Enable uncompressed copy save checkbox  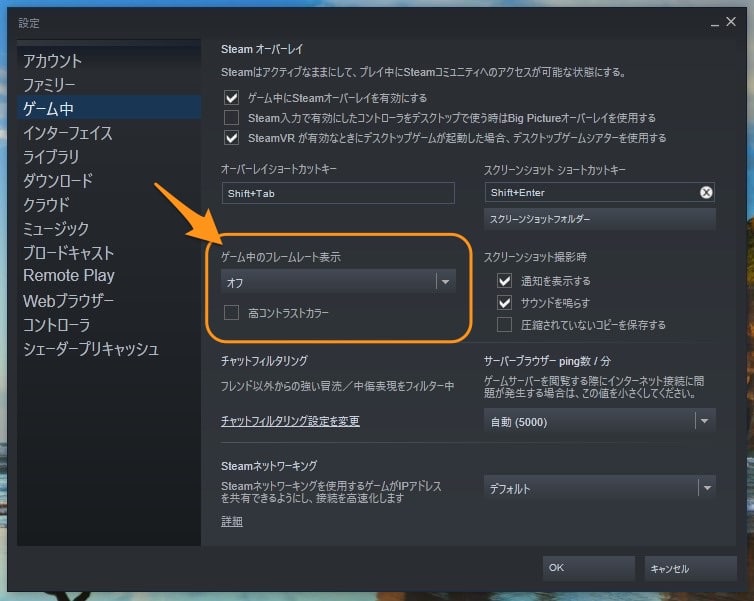tap(504, 324)
